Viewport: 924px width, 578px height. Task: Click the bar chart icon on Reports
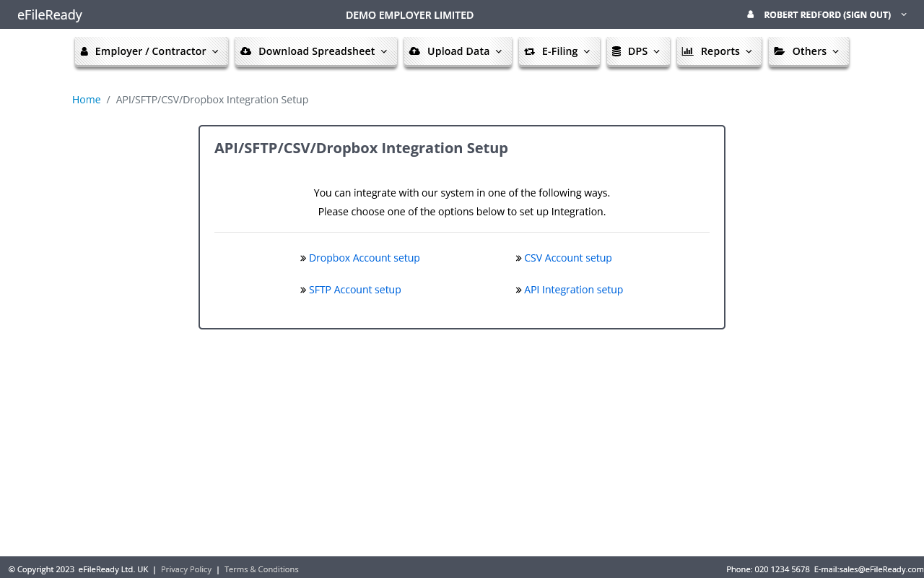(688, 51)
